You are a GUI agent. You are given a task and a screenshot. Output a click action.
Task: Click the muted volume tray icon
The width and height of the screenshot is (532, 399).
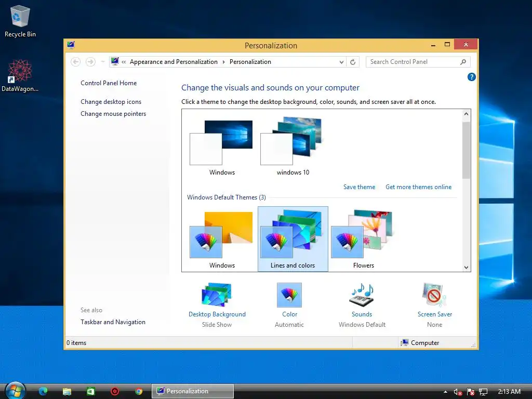click(x=458, y=392)
